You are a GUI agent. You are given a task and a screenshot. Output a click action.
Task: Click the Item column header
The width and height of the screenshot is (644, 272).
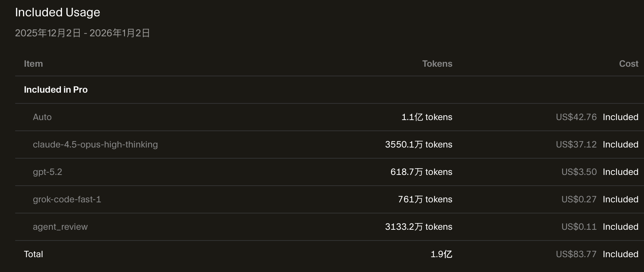[33, 64]
